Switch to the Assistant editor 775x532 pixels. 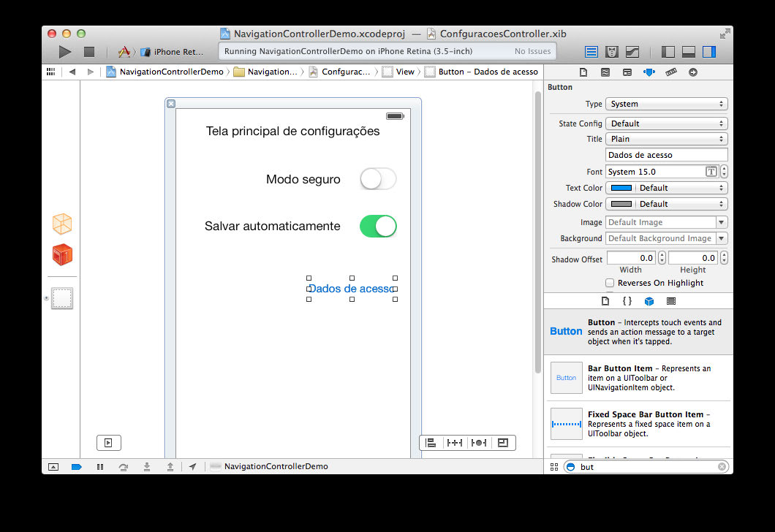coord(612,52)
